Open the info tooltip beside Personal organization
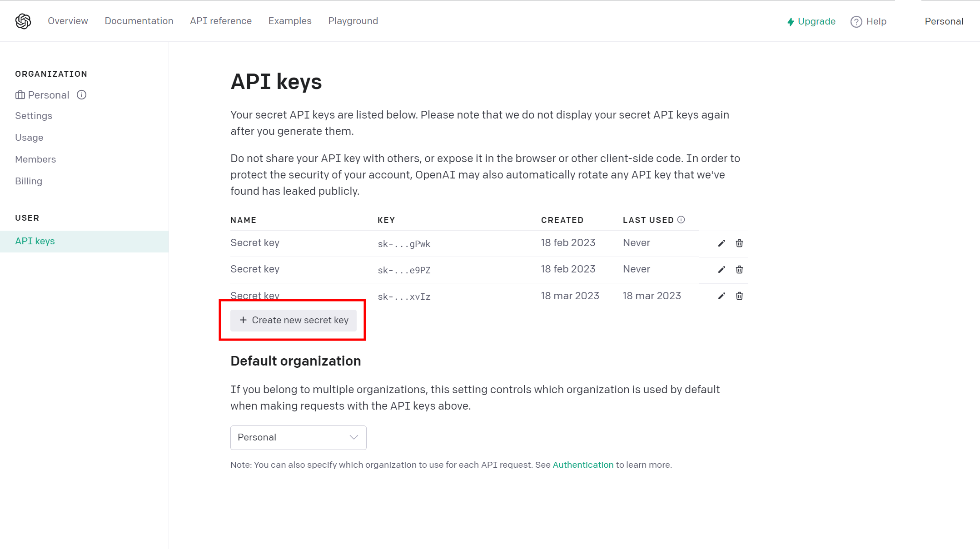 coord(81,95)
